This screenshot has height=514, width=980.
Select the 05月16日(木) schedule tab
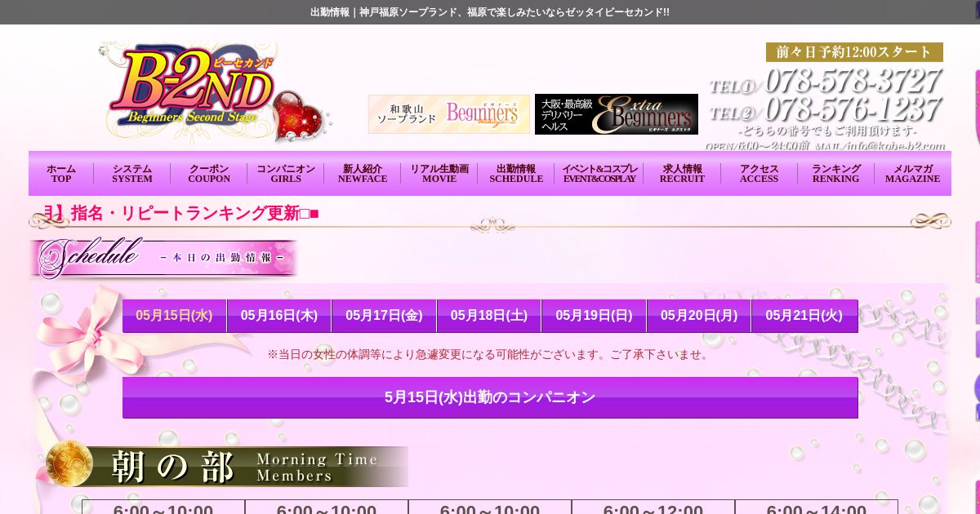pyautogui.click(x=279, y=316)
